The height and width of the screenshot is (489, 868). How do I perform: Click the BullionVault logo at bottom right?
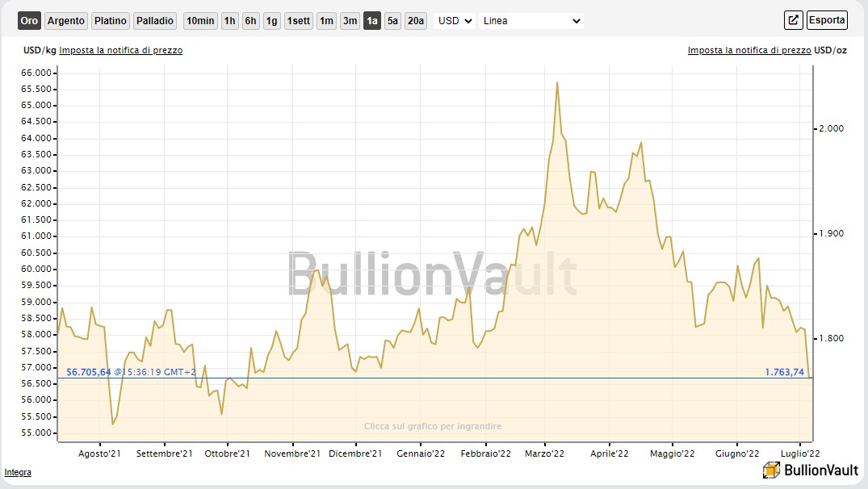(x=811, y=470)
